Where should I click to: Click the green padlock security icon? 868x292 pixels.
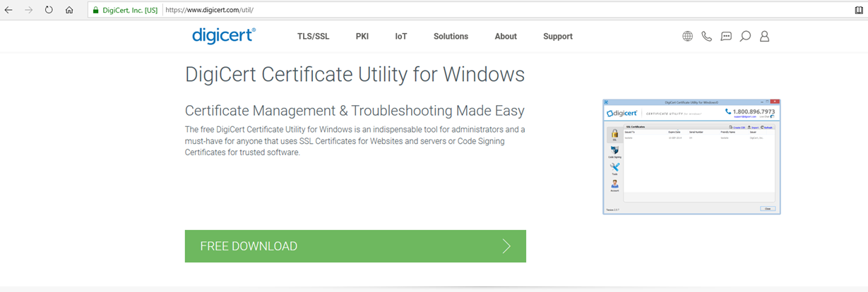(95, 10)
